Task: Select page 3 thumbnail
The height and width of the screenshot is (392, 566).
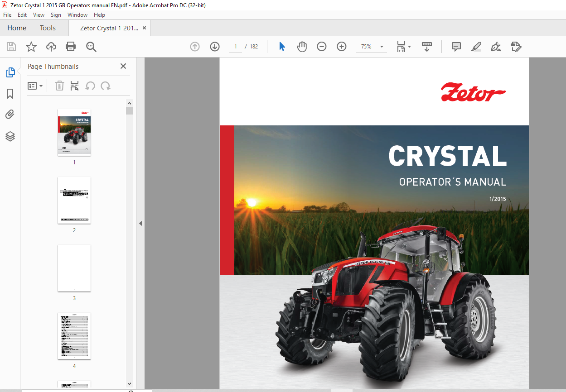Action: [74, 268]
